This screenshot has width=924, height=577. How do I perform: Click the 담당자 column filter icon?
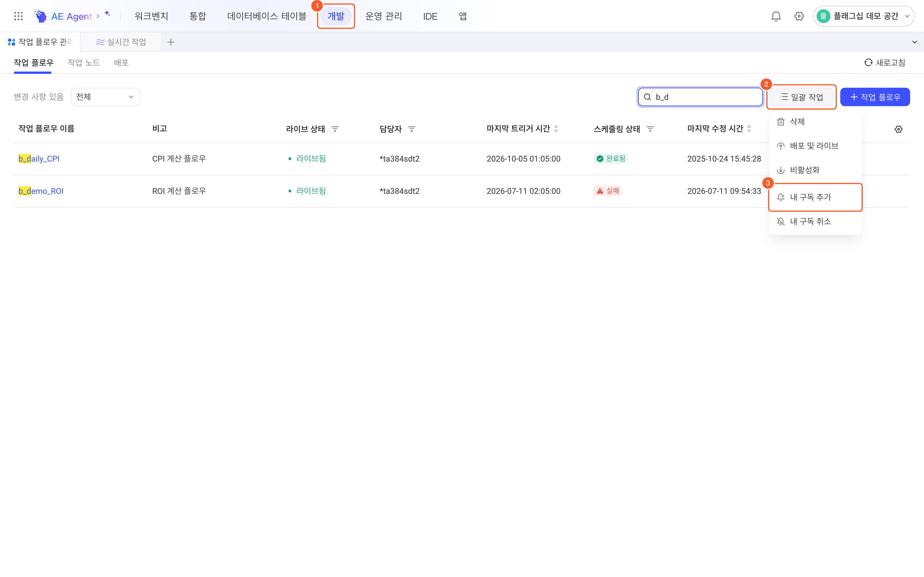411,129
